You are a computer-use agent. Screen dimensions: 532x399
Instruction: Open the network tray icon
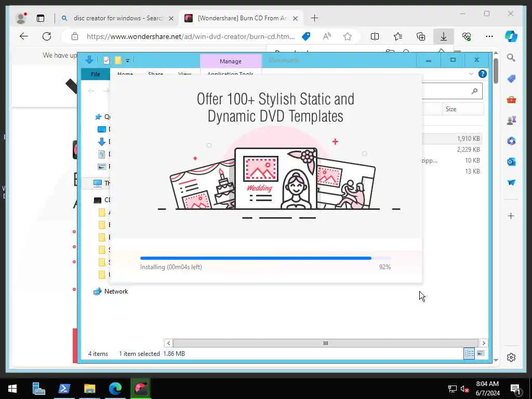(x=453, y=389)
